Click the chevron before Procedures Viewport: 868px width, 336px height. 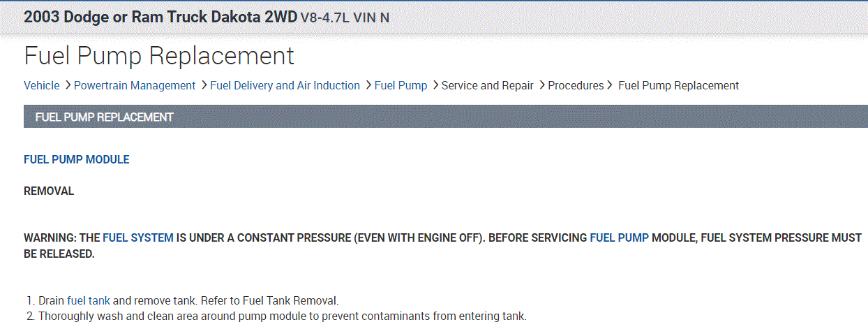541,85
